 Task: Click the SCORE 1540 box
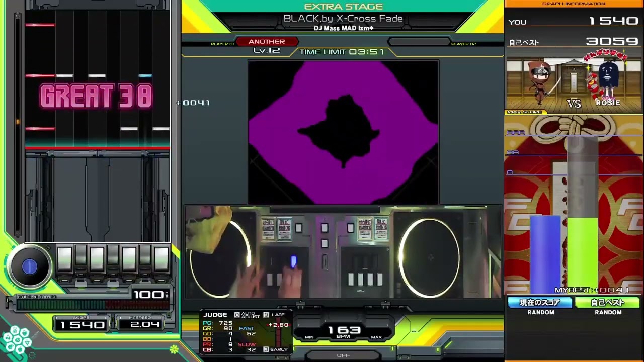tap(82, 323)
